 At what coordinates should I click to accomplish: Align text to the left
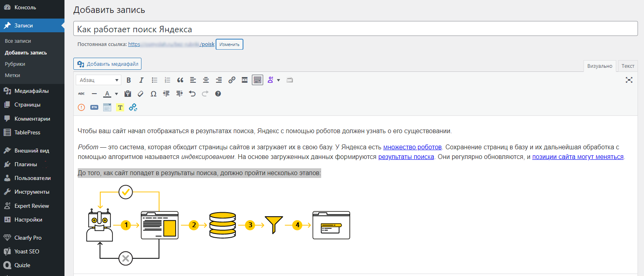[193, 80]
